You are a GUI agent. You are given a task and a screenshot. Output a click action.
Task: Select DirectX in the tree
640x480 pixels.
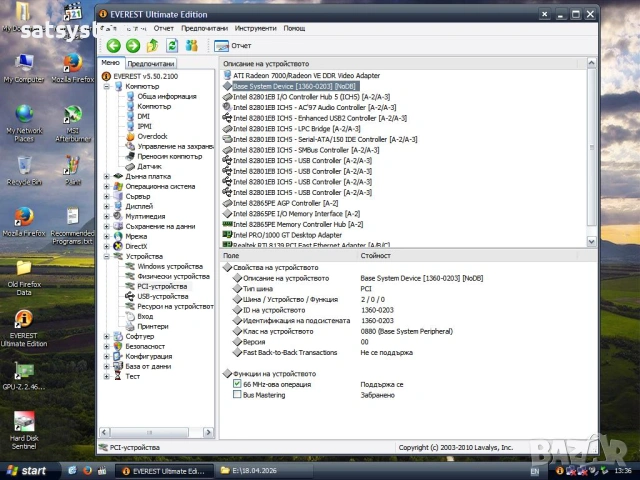coord(136,247)
